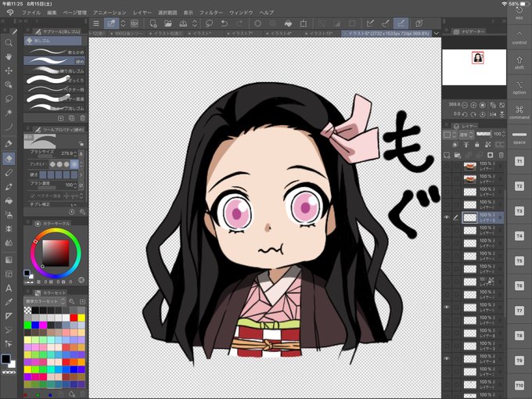532x399 pixels.
Task: Select the Hand move tool
Action: point(9,56)
